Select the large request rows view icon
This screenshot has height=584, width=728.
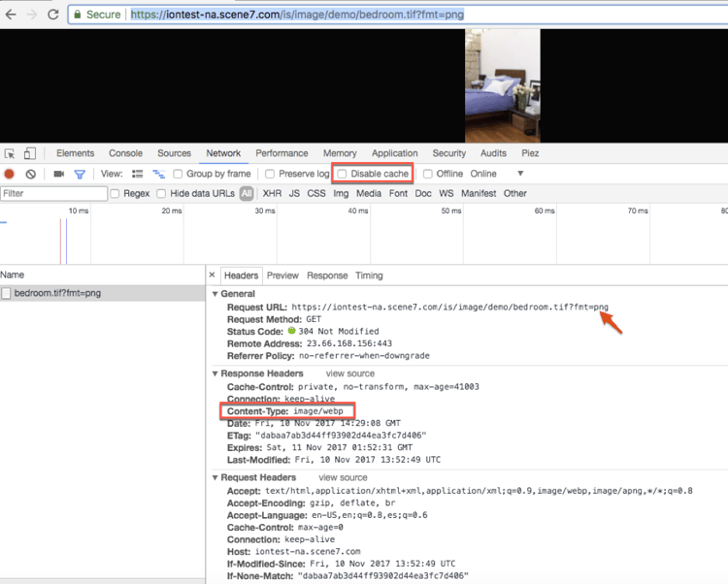pyautogui.click(x=138, y=174)
